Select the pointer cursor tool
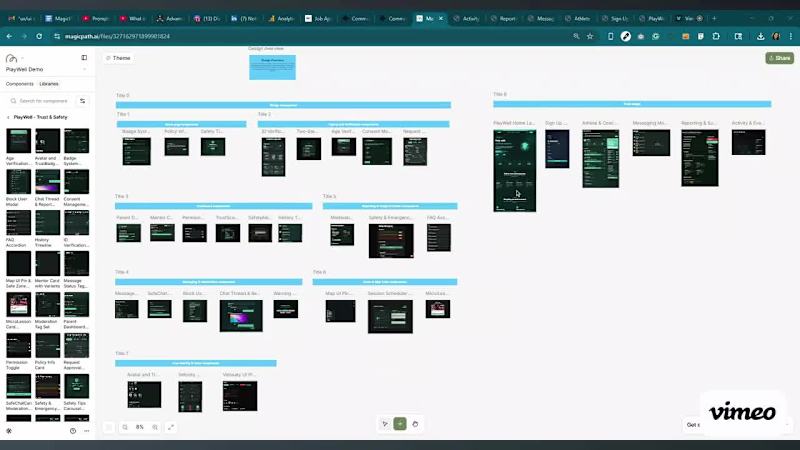 [385, 424]
